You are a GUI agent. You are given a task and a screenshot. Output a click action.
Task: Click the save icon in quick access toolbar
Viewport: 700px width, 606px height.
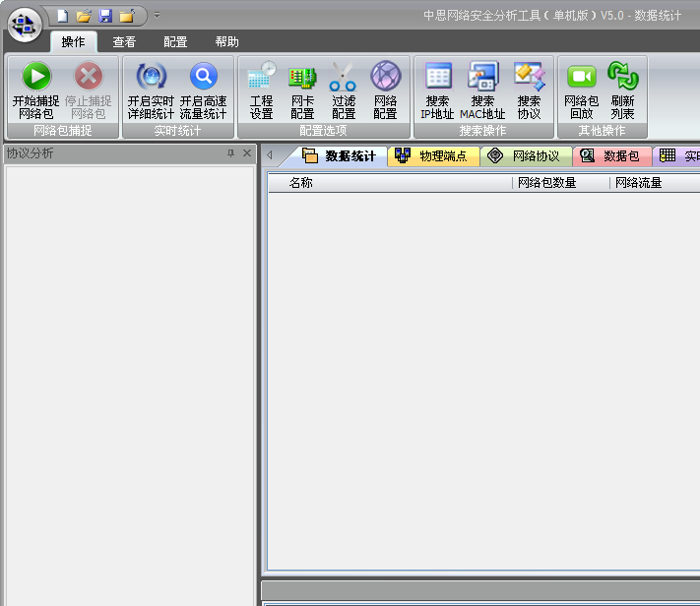105,16
